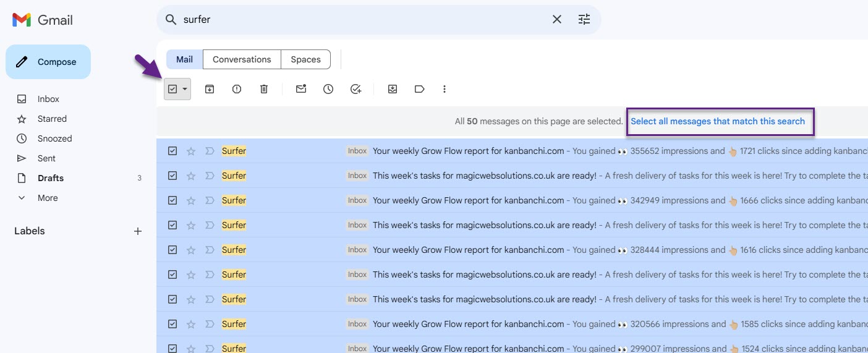Open the Move to icon
This screenshot has width=868, height=353.
tap(393, 89)
